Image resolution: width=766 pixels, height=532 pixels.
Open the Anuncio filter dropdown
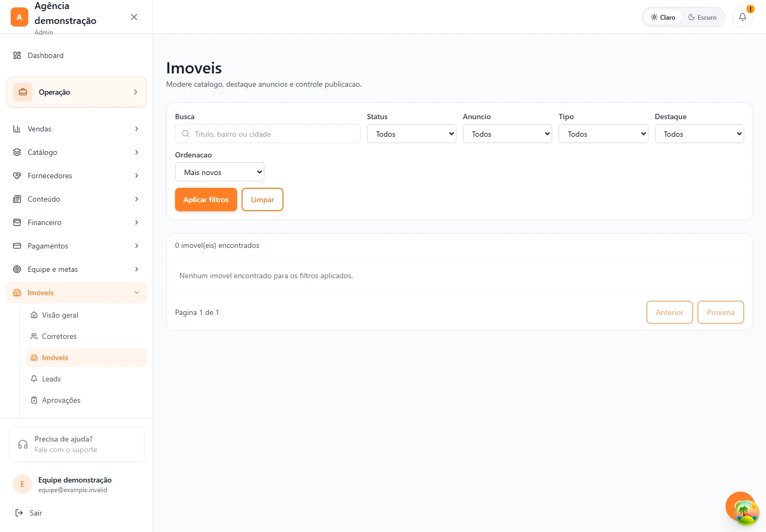point(507,134)
